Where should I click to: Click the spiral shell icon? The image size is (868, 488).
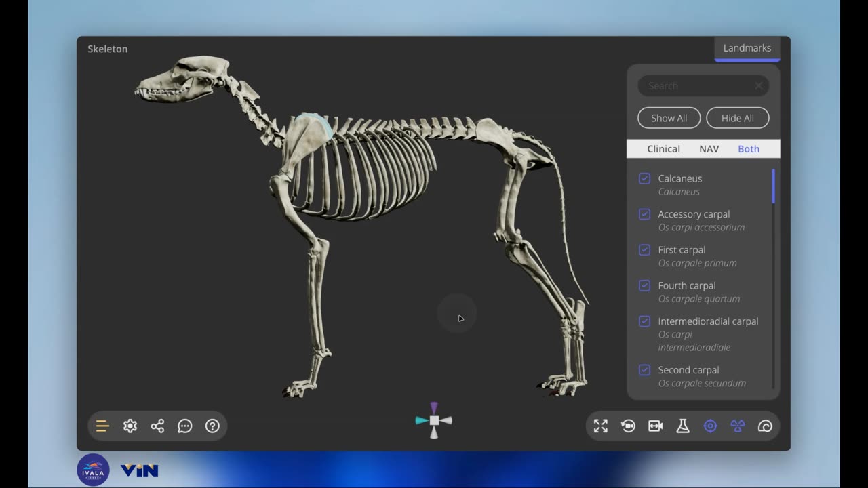(x=765, y=426)
